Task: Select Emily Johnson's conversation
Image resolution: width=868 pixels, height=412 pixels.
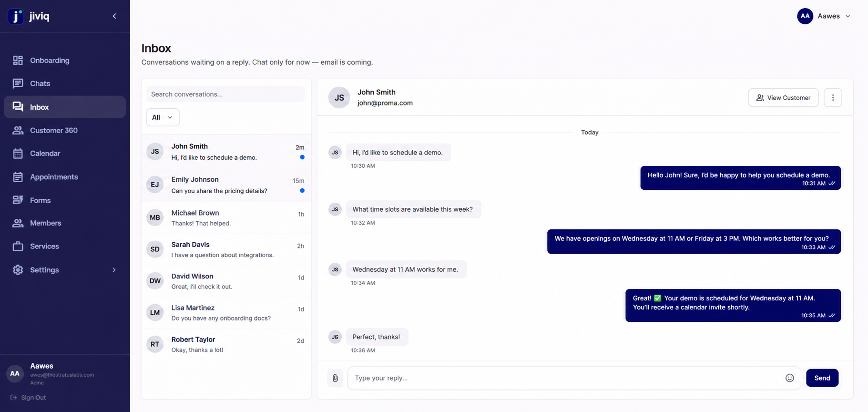Action: click(x=226, y=185)
